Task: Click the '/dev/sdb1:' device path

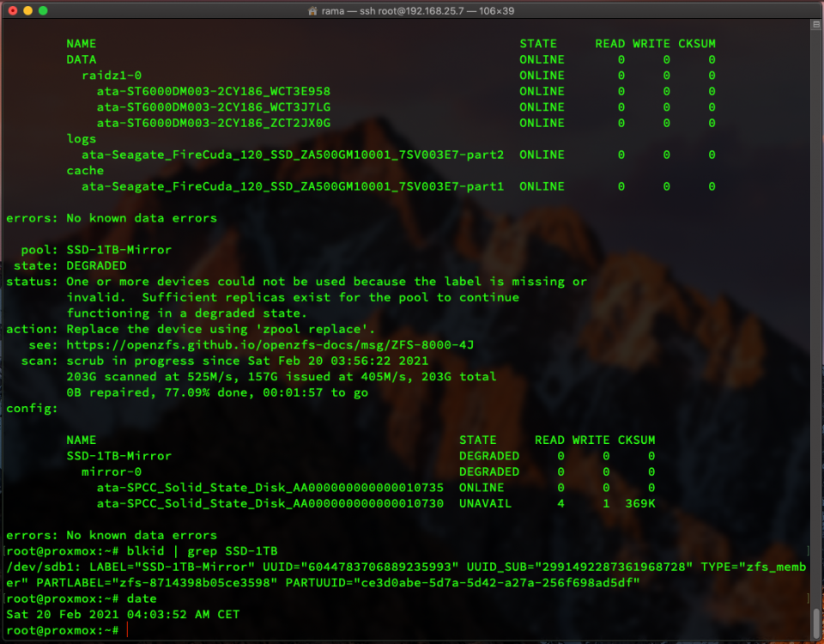Action: point(44,567)
